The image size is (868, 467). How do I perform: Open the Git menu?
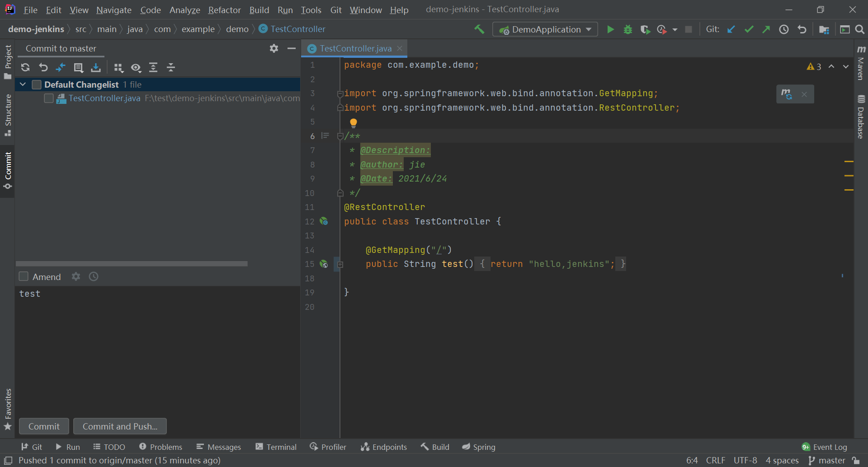click(336, 9)
